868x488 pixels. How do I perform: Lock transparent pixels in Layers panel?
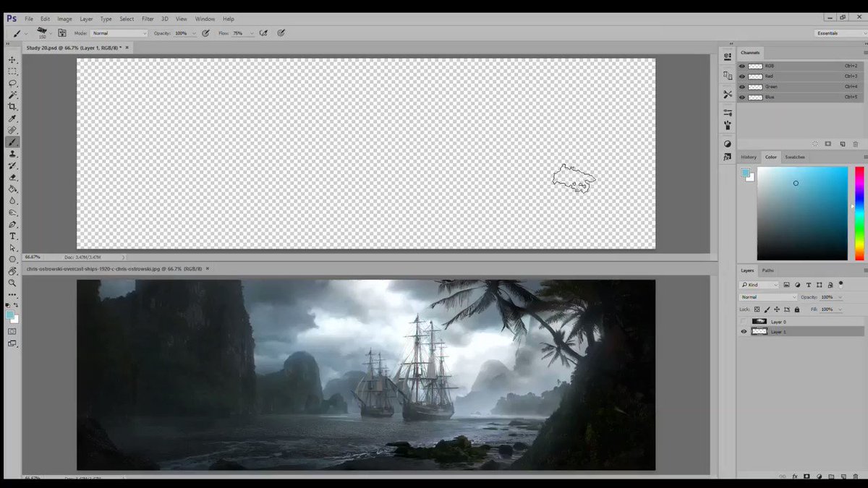coord(757,309)
